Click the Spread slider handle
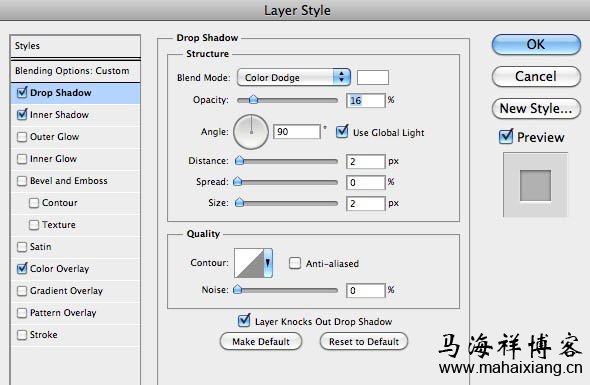Viewport: 590px width, 385px height. click(x=238, y=182)
